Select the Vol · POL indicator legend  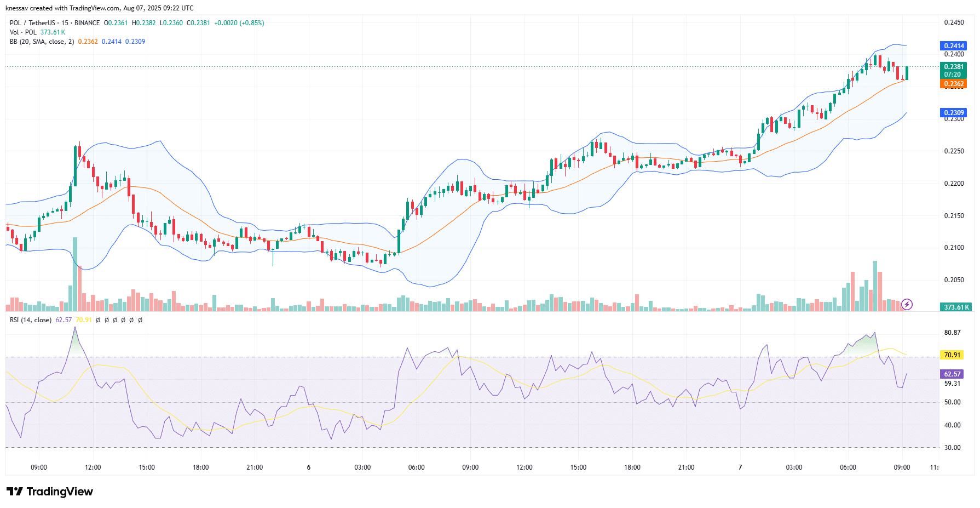pyautogui.click(x=23, y=32)
